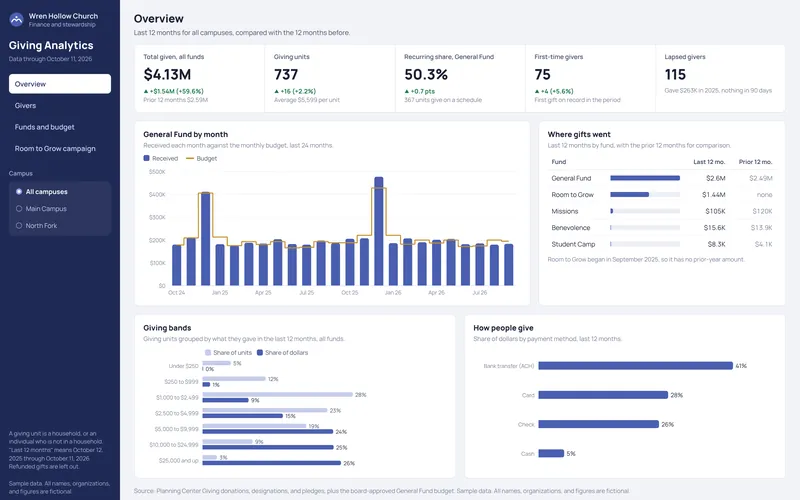Screen dimensions: 800x500
Task: Click the Share of units legend swatch
Action: [208, 353]
